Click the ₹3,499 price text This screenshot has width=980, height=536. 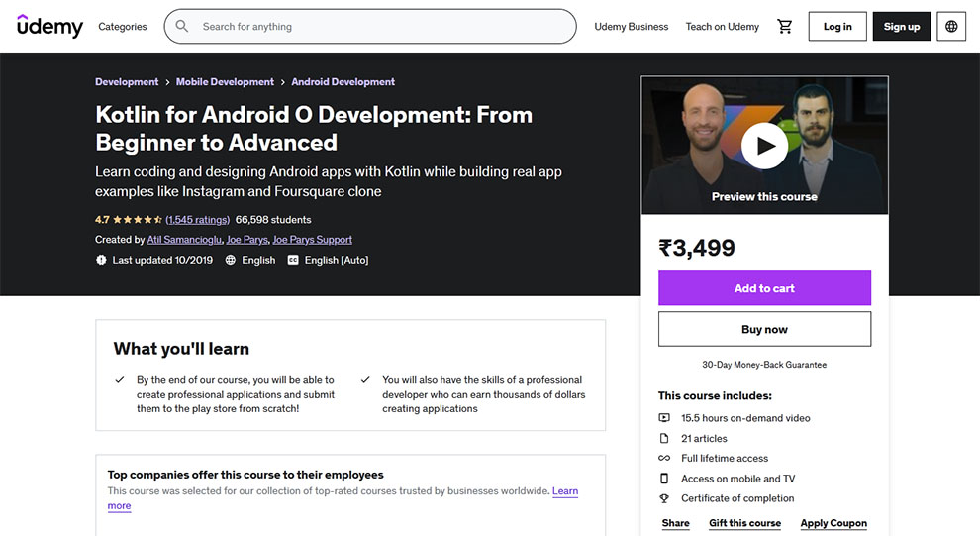697,248
